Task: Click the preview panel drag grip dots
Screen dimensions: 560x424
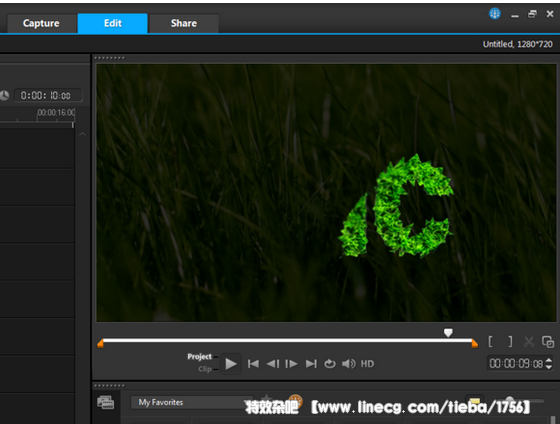Action: tap(109, 58)
